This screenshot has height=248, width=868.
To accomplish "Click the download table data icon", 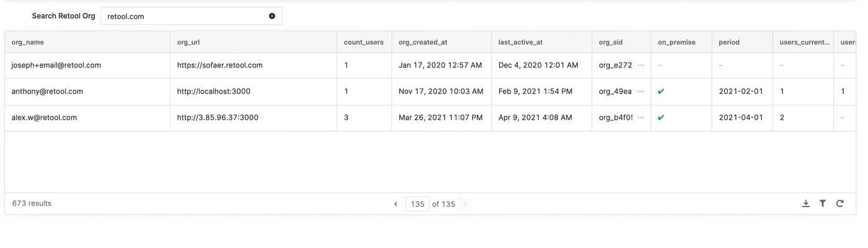I will click(x=805, y=203).
